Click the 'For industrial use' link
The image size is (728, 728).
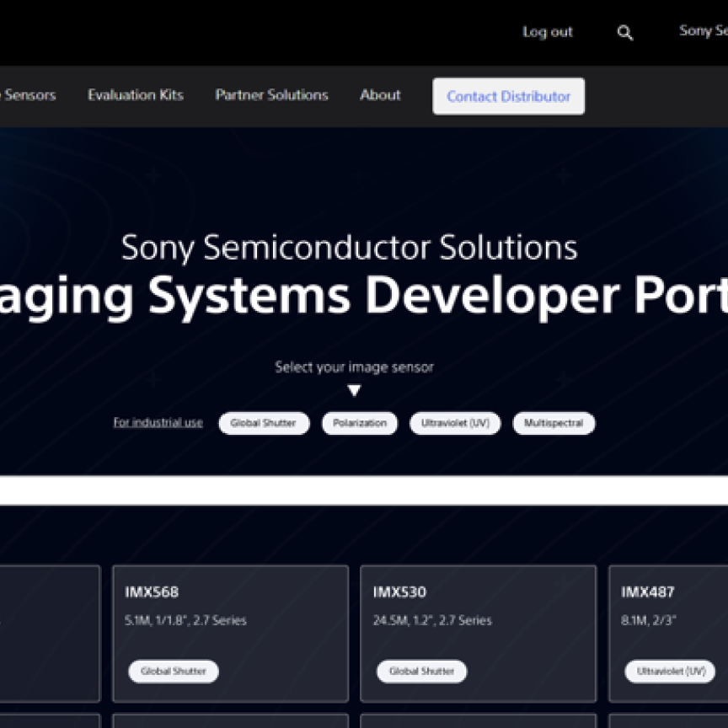[x=158, y=422]
